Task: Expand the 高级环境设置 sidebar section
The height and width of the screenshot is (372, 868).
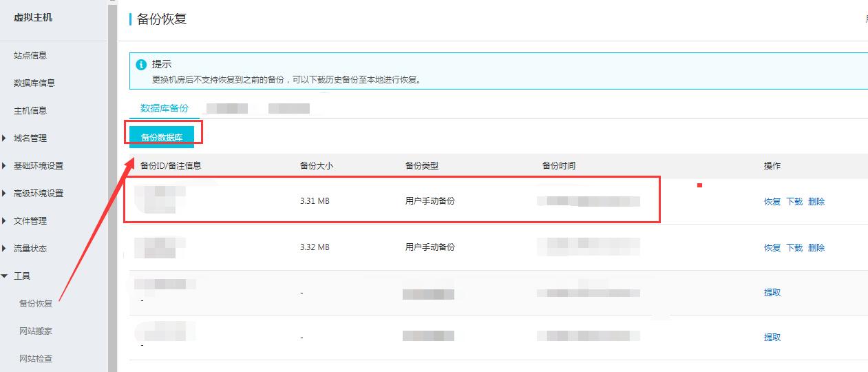Action: (x=38, y=193)
